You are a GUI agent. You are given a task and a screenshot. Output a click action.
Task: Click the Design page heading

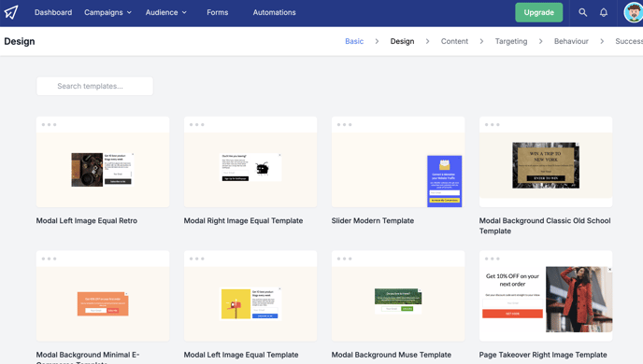(x=20, y=41)
